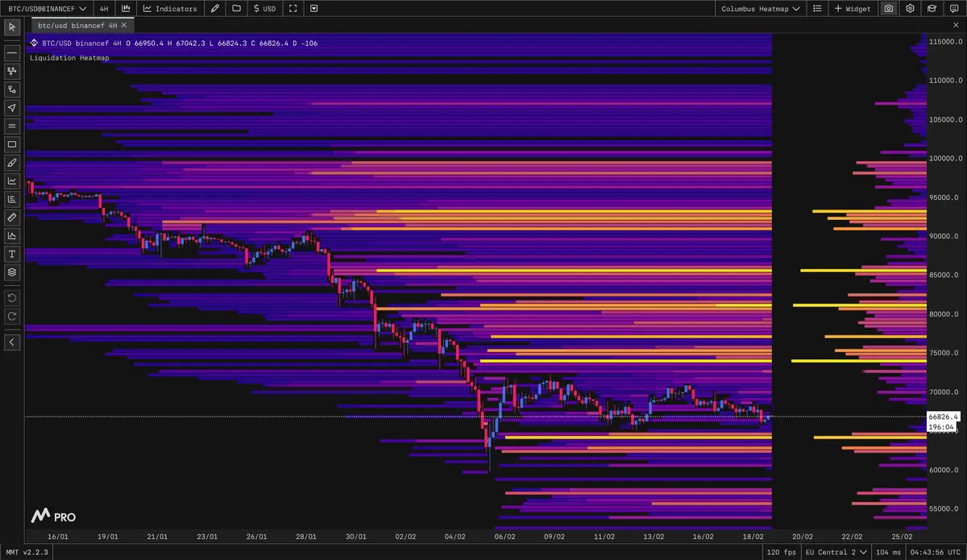Click the 06/02 date axis label
Screen dimensions: 967x560
pyautogui.click(x=504, y=536)
